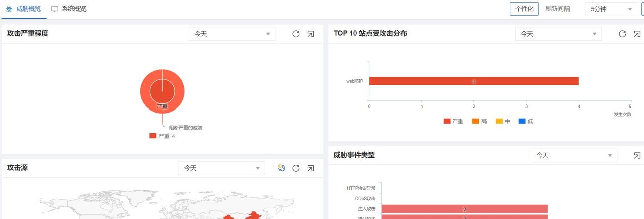Refresh the TOP 10 站点受攻击分布 panel
The image size is (644, 219).
622,34
